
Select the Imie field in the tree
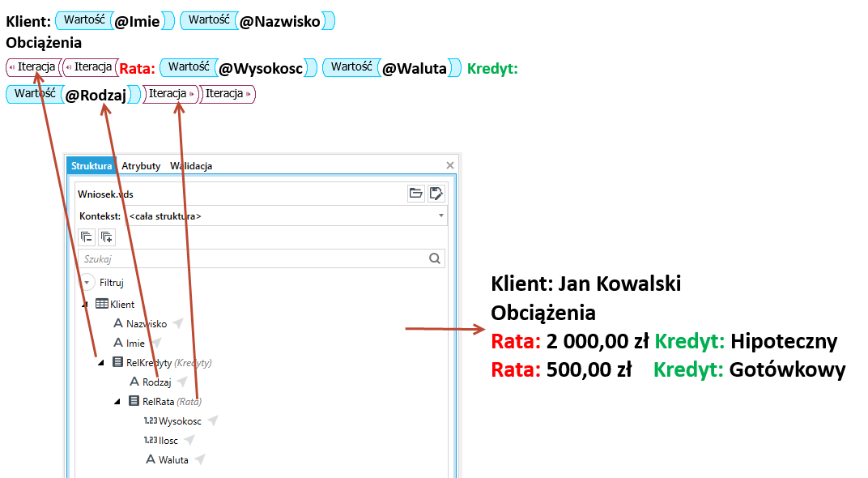point(135,344)
